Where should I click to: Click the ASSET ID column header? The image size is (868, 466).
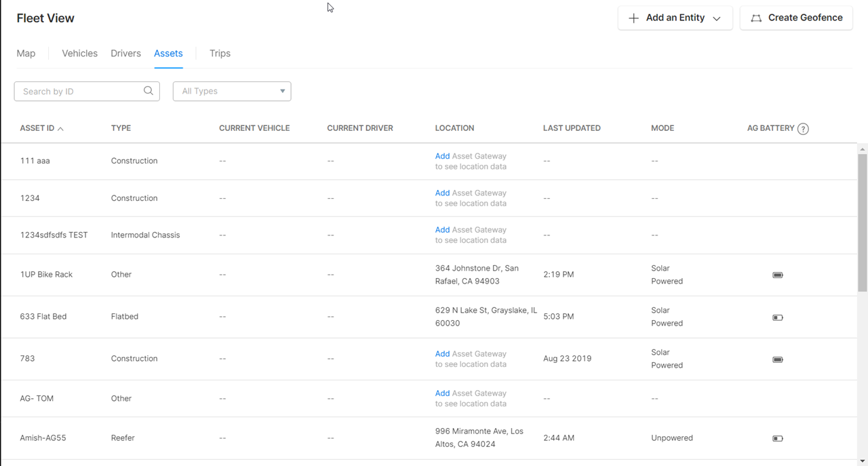37,128
